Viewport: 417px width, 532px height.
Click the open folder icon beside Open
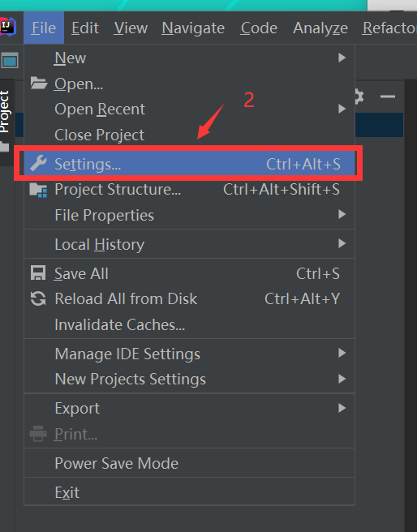pos(38,83)
